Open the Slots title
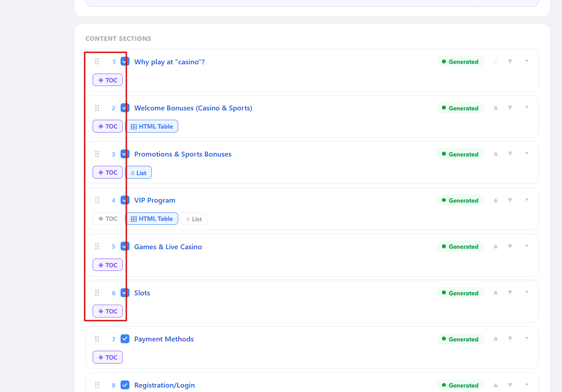 (x=142, y=293)
